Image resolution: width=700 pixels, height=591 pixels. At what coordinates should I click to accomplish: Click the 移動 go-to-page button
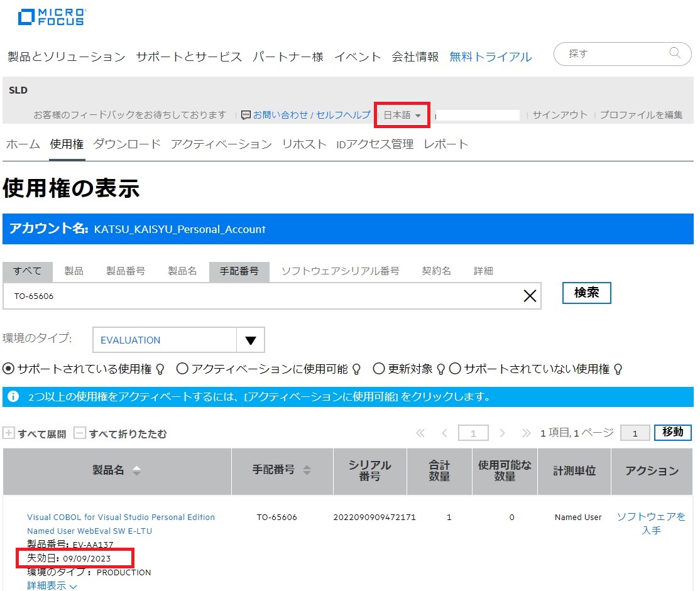pos(673,433)
